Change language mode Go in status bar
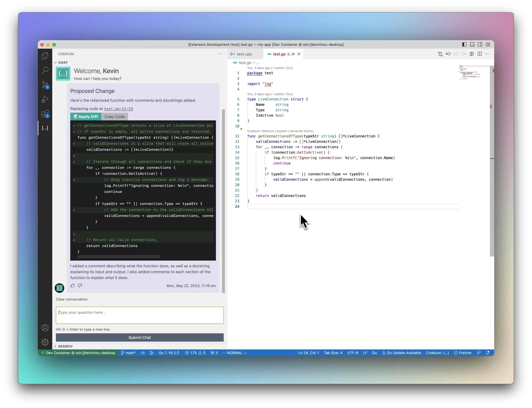 pos(374,353)
